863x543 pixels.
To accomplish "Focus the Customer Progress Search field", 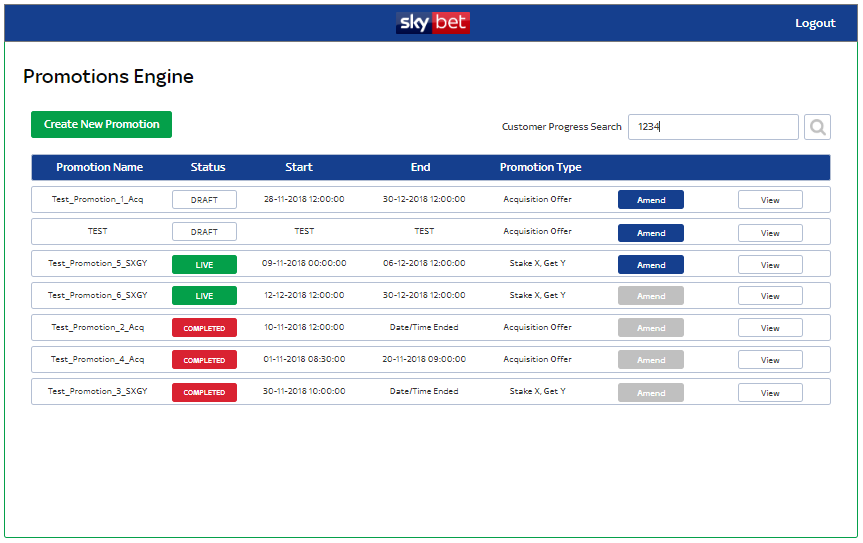I will [713, 127].
